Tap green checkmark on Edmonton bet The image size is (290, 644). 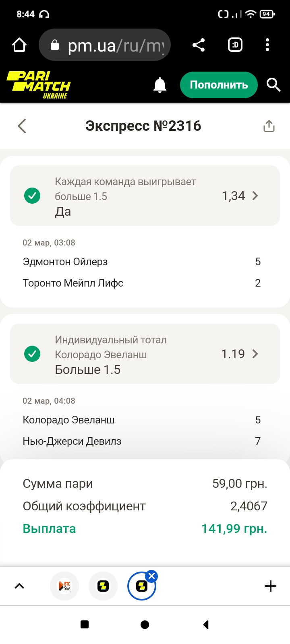coord(32,196)
